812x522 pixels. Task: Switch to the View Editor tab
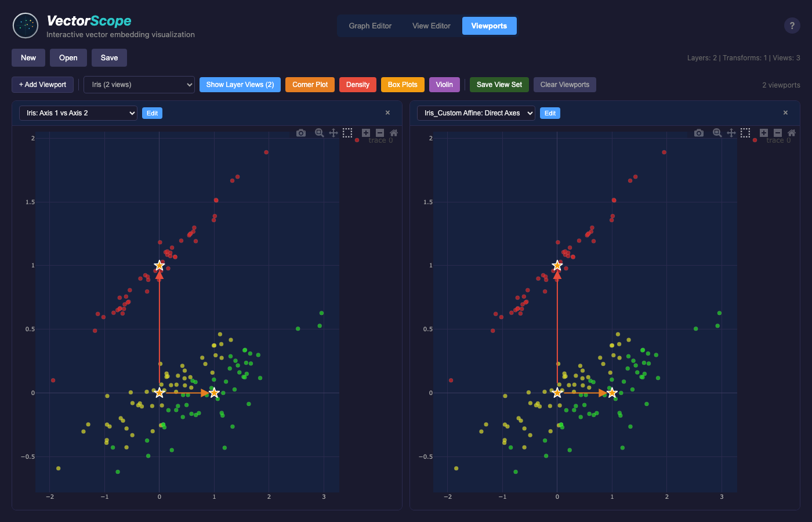(x=431, y=26)
